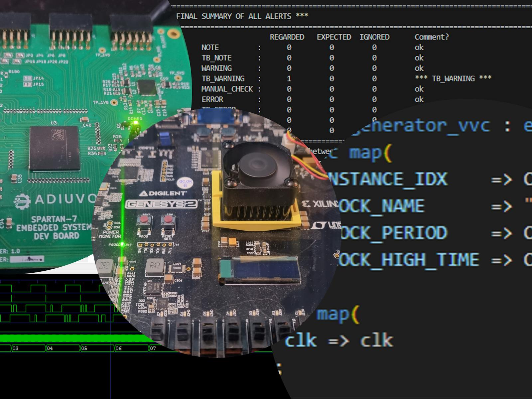
Task: Click the Adiuvo gear logo on the green board
Action: (x=22, y=200)
